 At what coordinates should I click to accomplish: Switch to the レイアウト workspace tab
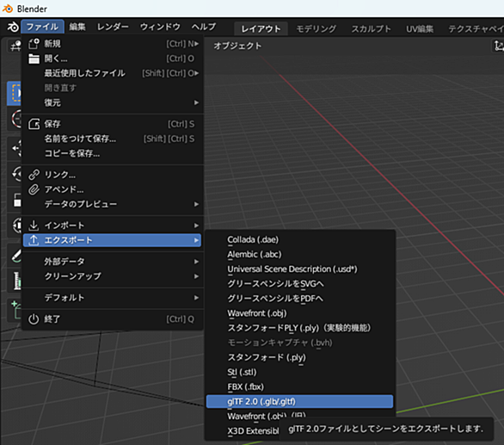click(x=261, y=29)
